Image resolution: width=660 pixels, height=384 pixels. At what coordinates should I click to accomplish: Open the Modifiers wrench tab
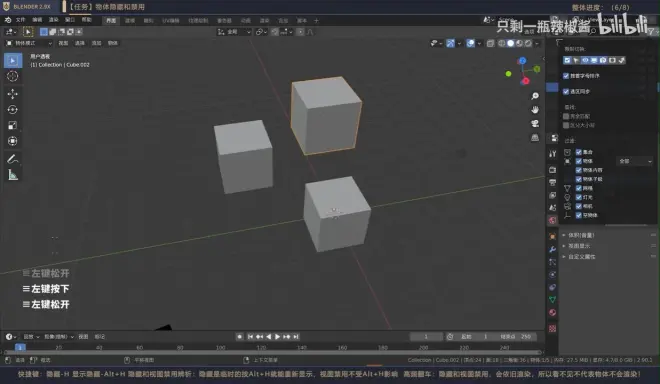(553, 249)
